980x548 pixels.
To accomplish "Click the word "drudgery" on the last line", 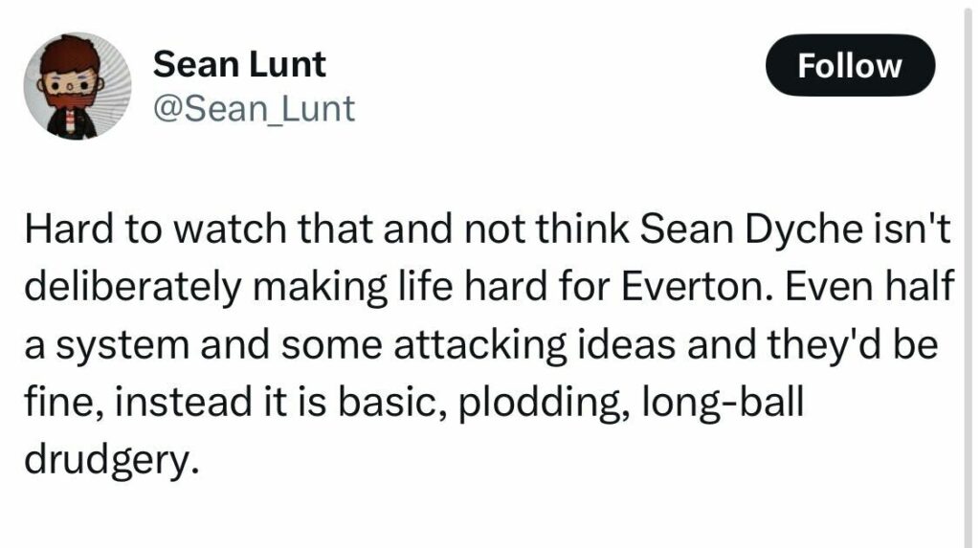I will (x=106, y=459).
